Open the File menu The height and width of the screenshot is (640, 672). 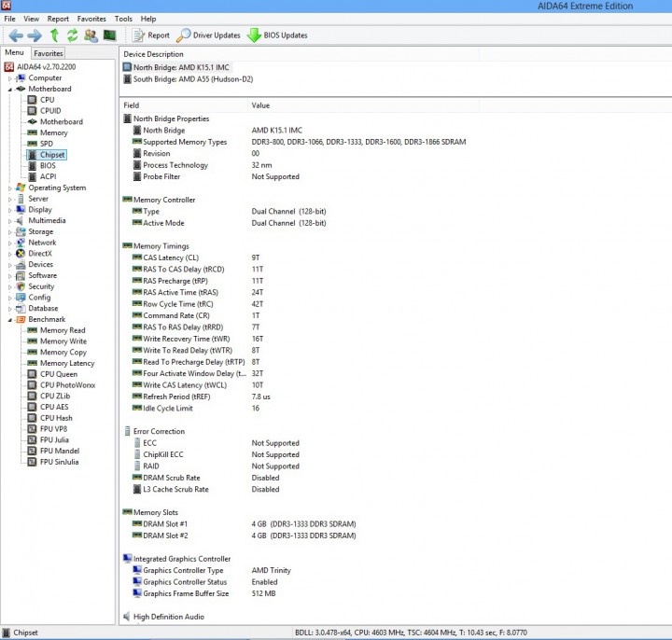tap(9, 19)
